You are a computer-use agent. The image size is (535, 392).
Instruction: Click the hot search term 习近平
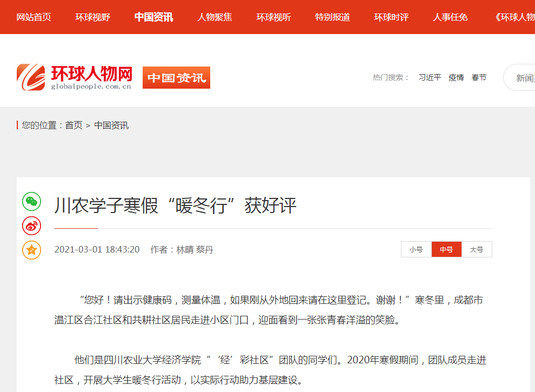pyautogui.click(x=430, y=77)
